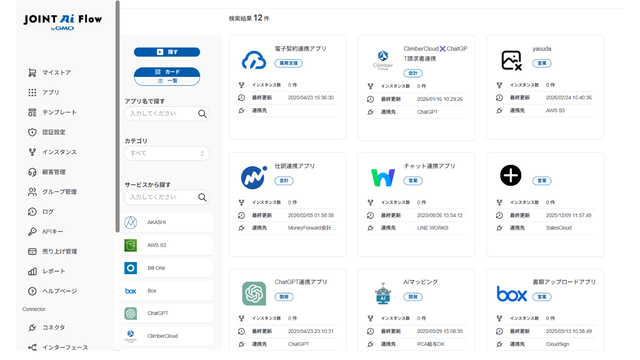Select コネクタ under Connector section
Viewport: 640px width, 360px height.
[53, 328]
